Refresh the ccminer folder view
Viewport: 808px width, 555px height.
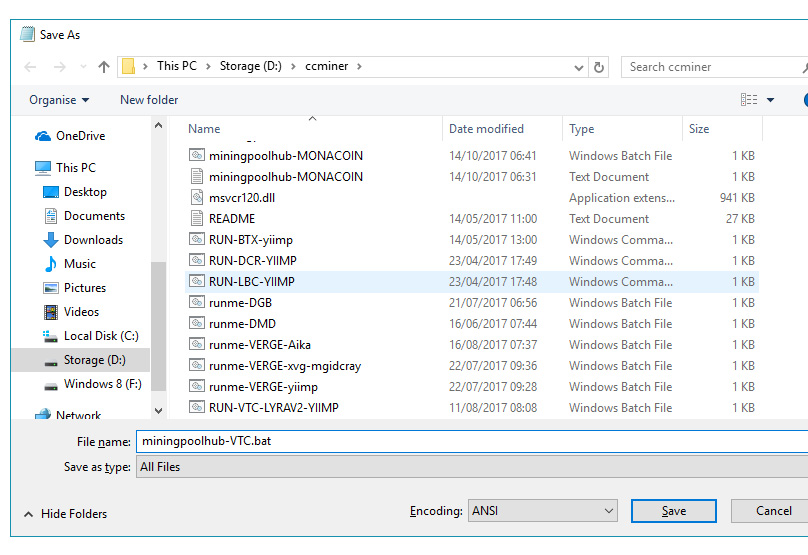(598, 67)
